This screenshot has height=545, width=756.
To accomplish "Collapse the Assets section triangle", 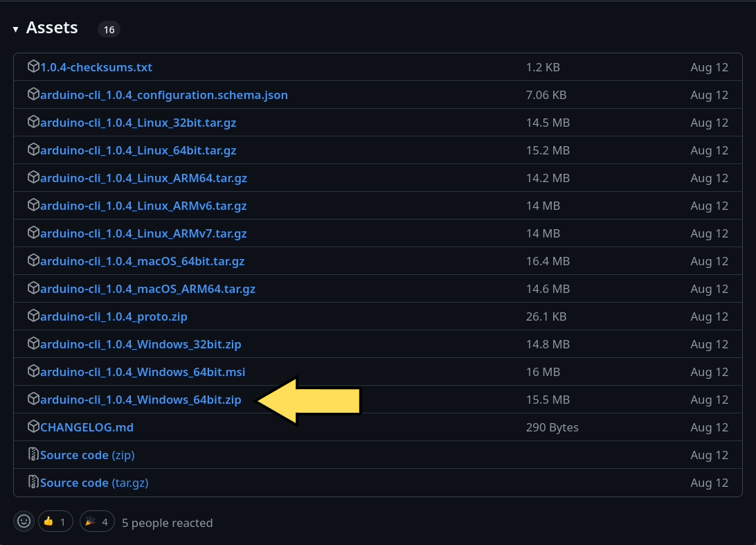I will pyautogui.click(x=15, y=29).
